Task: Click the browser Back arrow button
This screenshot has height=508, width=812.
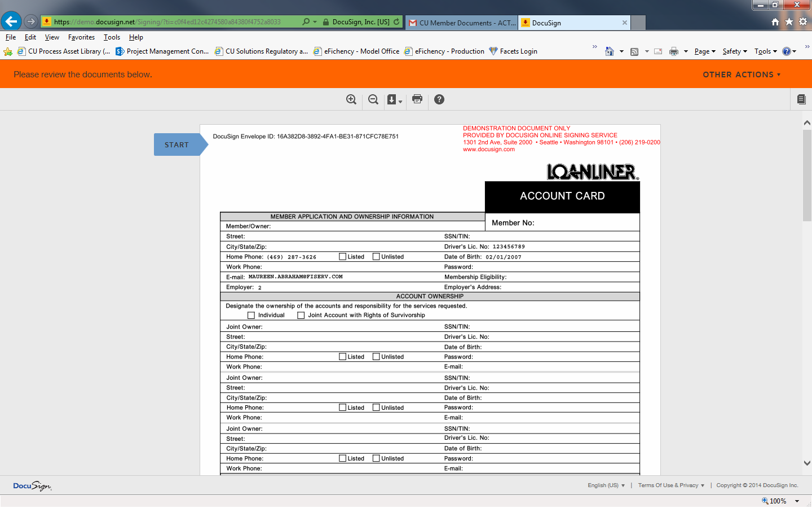Action: (11, 21)
